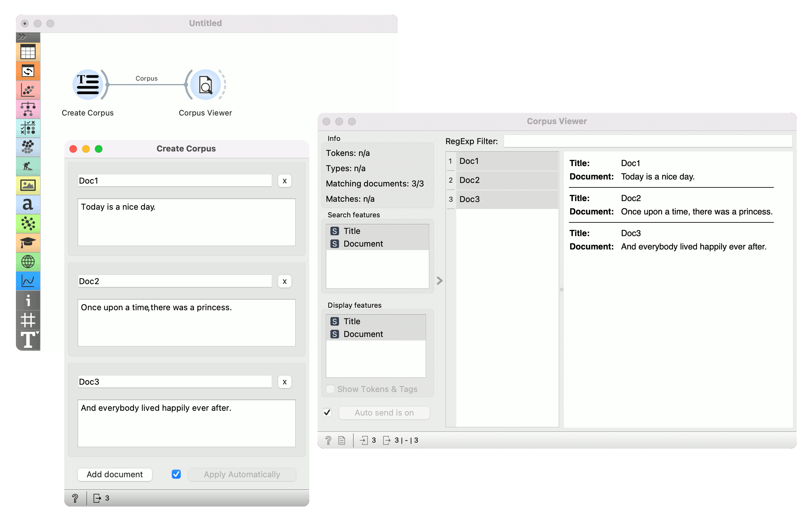Open the Geo globe category icon
The width and height of the screenshot is (812, 518).
pos(28,261)
